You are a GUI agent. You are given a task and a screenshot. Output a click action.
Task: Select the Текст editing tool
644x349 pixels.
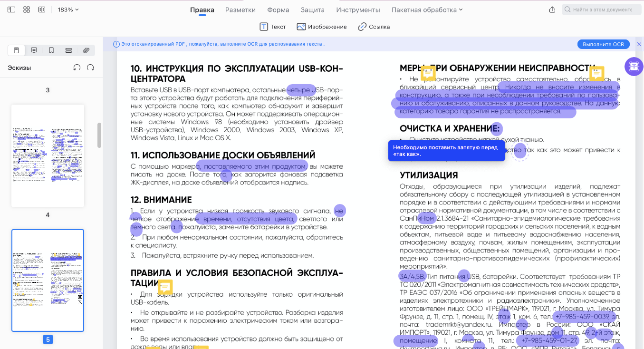pos(273,27)
